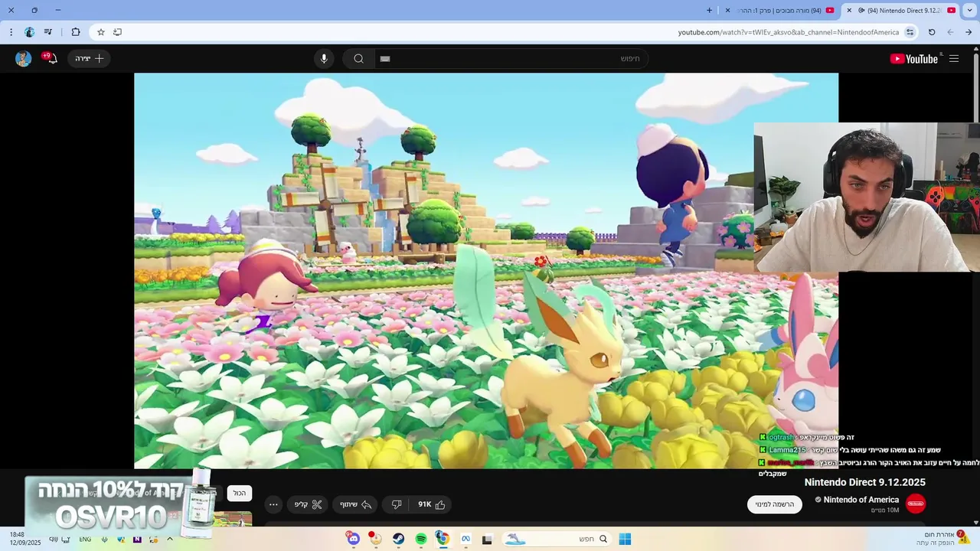Open a new browser tab
Screen dimensions: 980x551
[x=709, y=10]
